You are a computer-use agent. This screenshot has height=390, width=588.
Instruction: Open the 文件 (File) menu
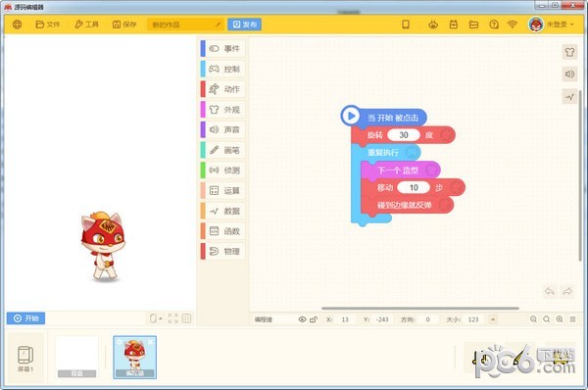coord(48,24)
